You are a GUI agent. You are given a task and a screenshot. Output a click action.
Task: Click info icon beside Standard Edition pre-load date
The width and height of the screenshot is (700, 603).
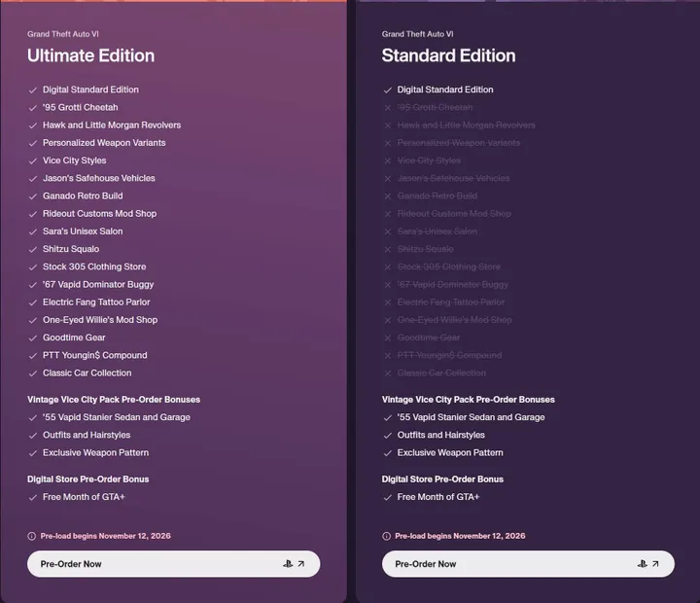point(386,536)
